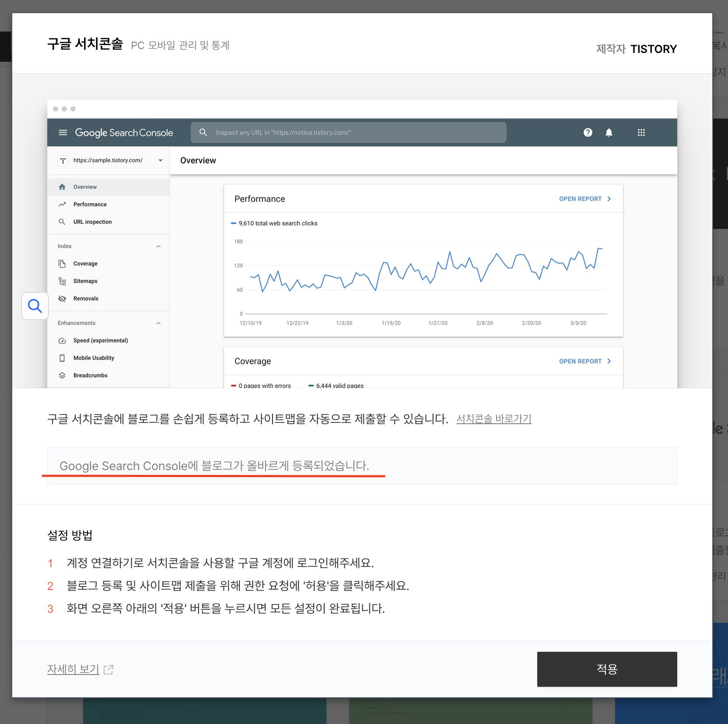Open the 서치콘솔 바로가기 link
This screenshot has width=728, height=724.
(494, 419)
